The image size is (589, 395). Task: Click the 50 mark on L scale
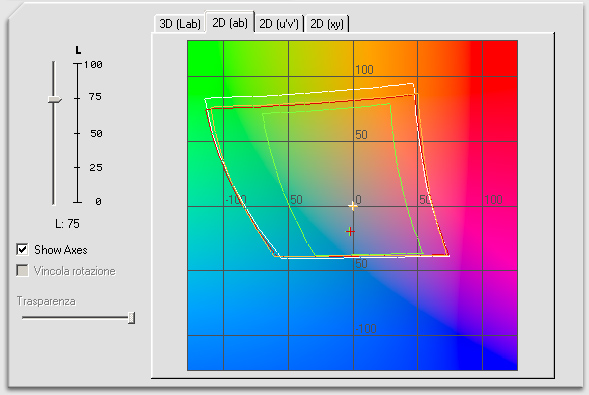96,133
